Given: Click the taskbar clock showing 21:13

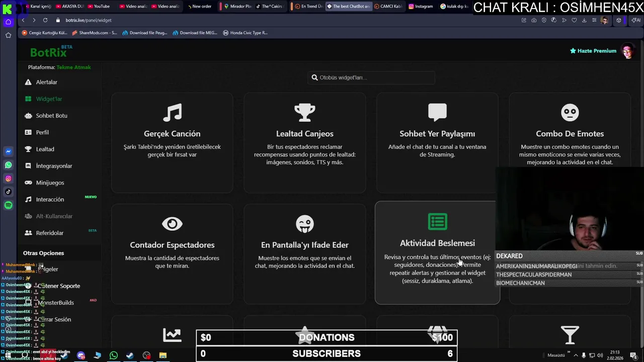Looking at the screenshot, I should tap(616, 355).
